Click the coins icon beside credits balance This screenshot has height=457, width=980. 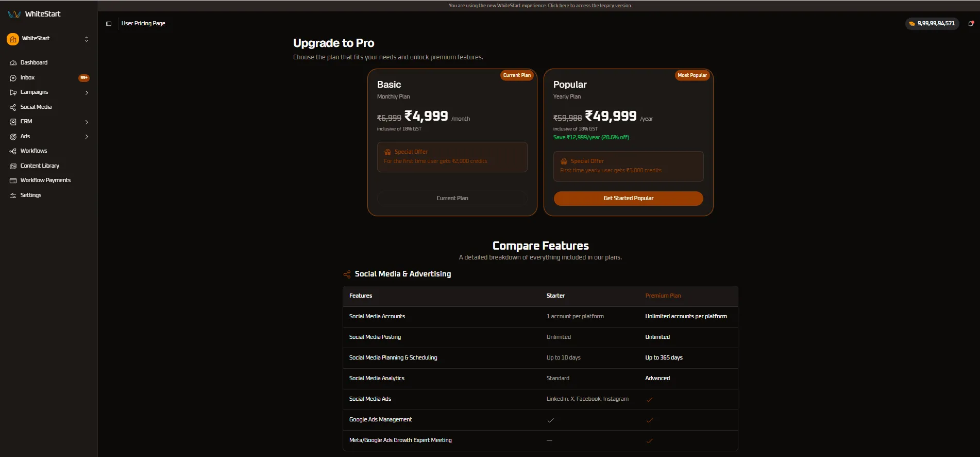[x=912, y=24]
